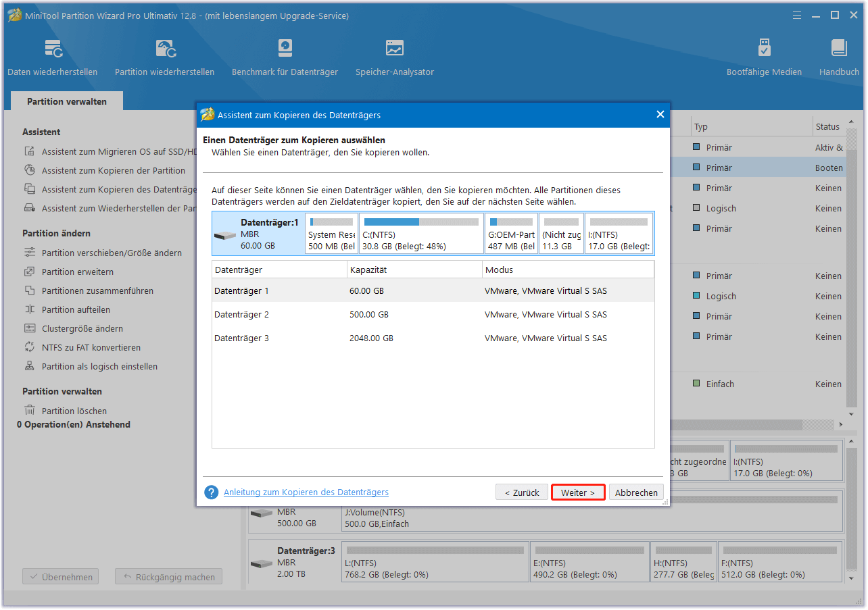The image size is (868, 610).
Task: Select Datenträger 3 row in list
Action: [x=433, y=338]
